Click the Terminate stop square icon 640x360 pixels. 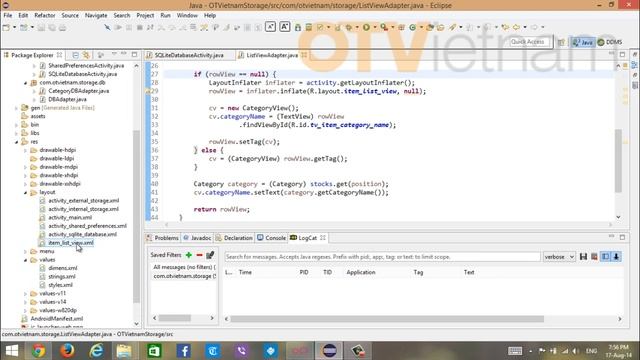(140, 27)
